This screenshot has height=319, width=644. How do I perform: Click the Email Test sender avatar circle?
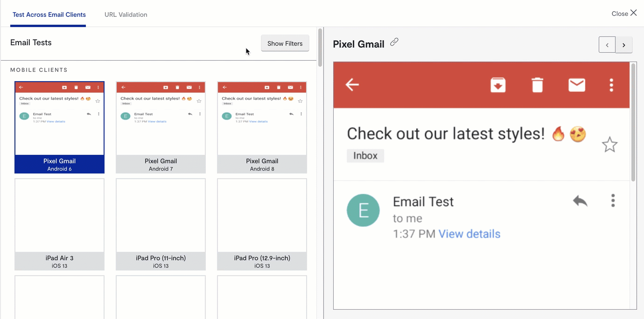[x=364, y=210]
